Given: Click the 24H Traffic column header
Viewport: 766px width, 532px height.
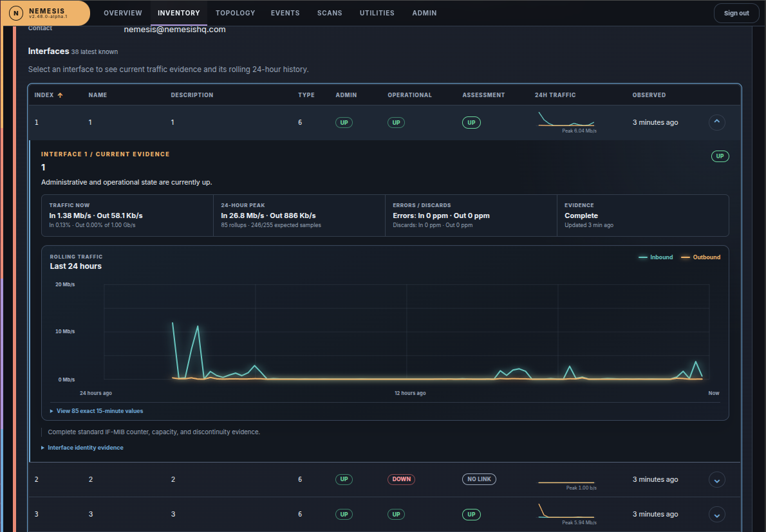Looking at the screenshot, I should tap(555, 95).
